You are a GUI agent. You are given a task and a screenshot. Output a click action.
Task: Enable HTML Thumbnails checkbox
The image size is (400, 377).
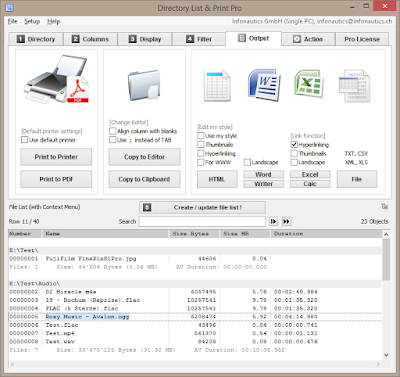pos(201,144)
